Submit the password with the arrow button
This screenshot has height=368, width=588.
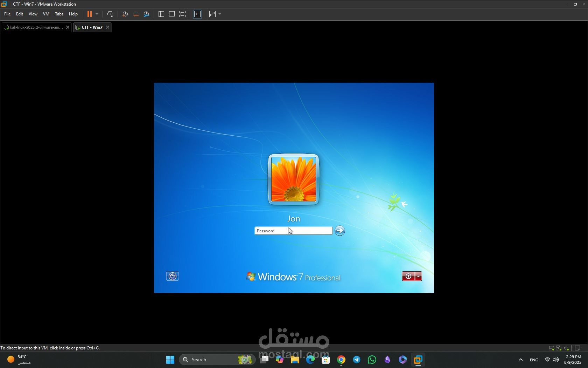coord(340,231)
